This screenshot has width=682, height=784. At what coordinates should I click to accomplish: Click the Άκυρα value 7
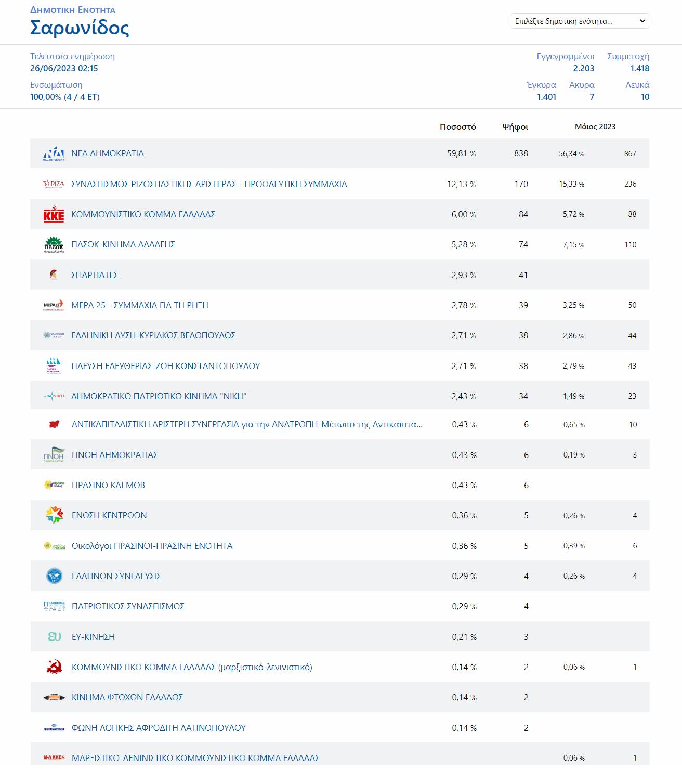click(592, 97)
